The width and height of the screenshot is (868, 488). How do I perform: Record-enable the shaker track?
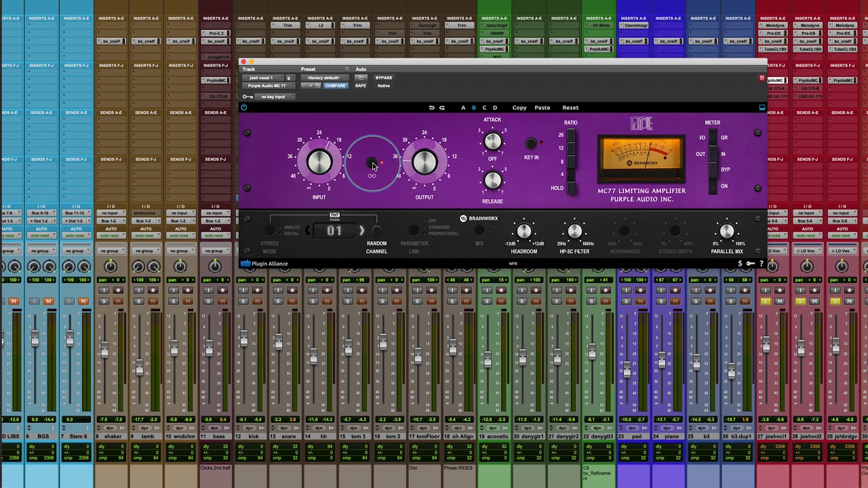[117, 290]
